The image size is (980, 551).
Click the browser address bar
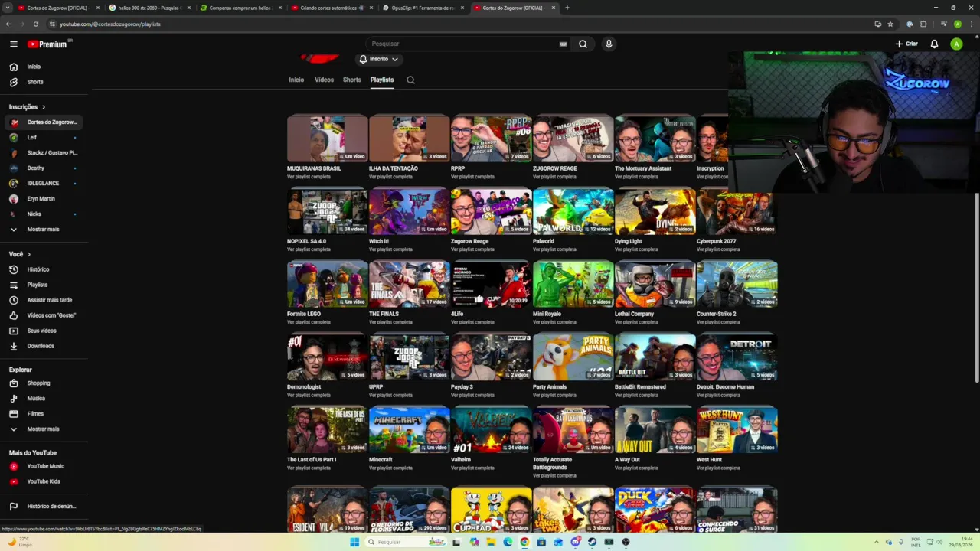(x=459, y=24)
